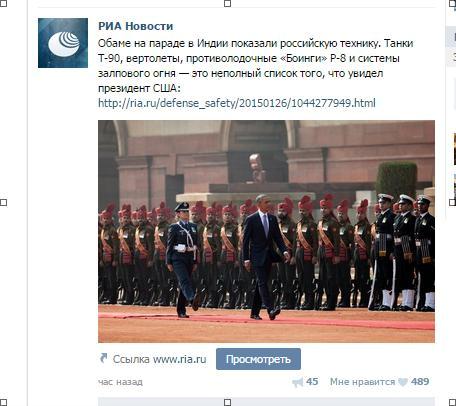
Task: Follow the ria.ru defense_safety article URL
Action: (x=237, y=103)
